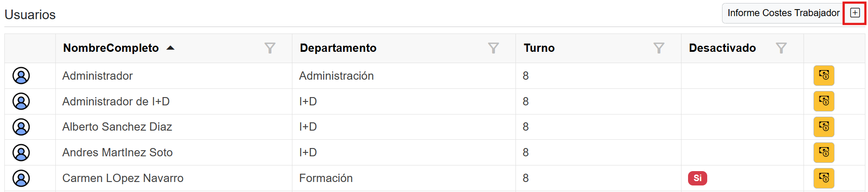Open filter for Turno column
This screenshot has height=192, width=868.
point(659,48)
